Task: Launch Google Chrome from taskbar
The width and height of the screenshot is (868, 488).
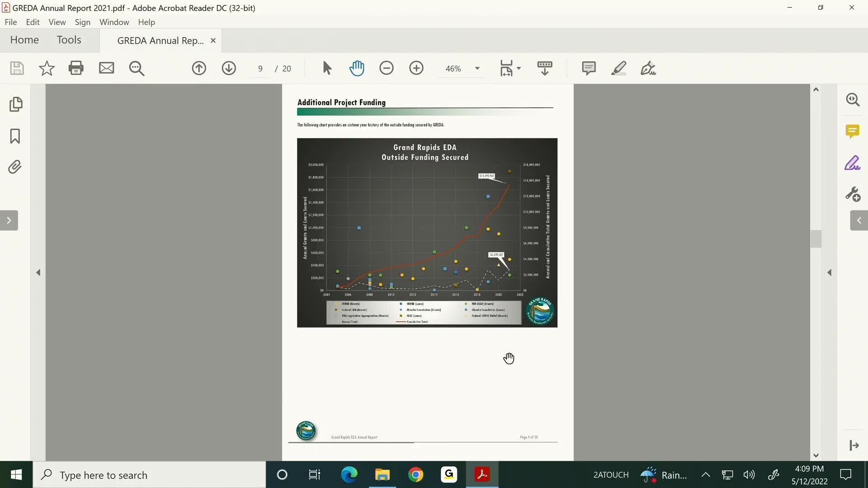Action: pyautogui.click(x=416, y=475)
